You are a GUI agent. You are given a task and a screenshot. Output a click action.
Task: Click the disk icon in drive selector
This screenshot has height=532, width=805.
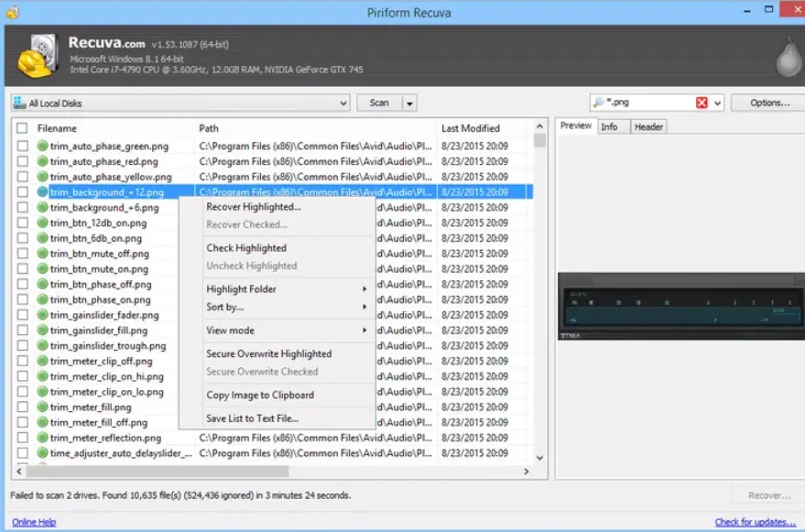[x=20, y=103]
